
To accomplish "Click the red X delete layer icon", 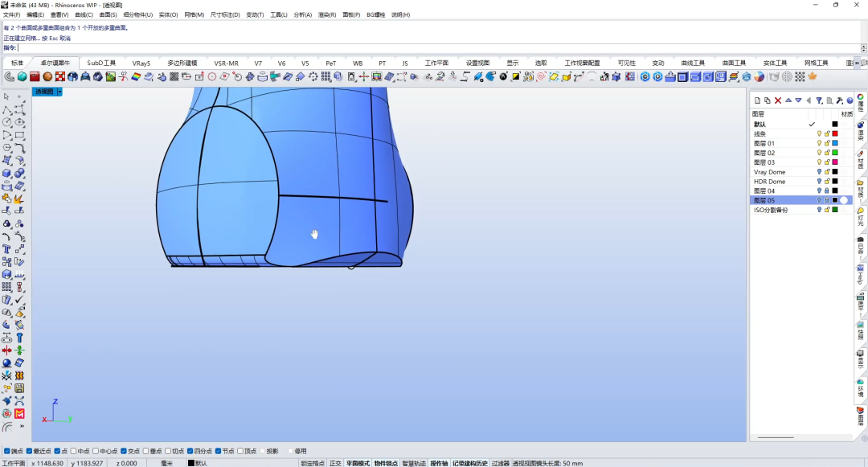I will [x=778, y=100].
